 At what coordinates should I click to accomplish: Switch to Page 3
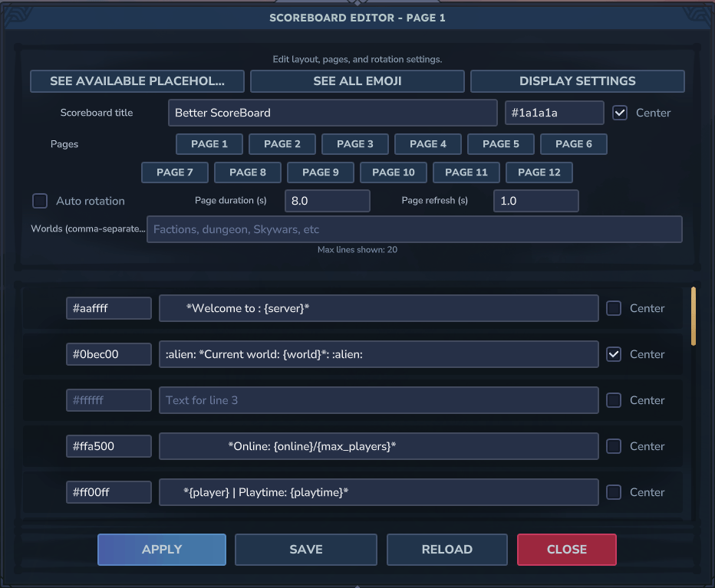pyautogui.click(x=354, y=144)
